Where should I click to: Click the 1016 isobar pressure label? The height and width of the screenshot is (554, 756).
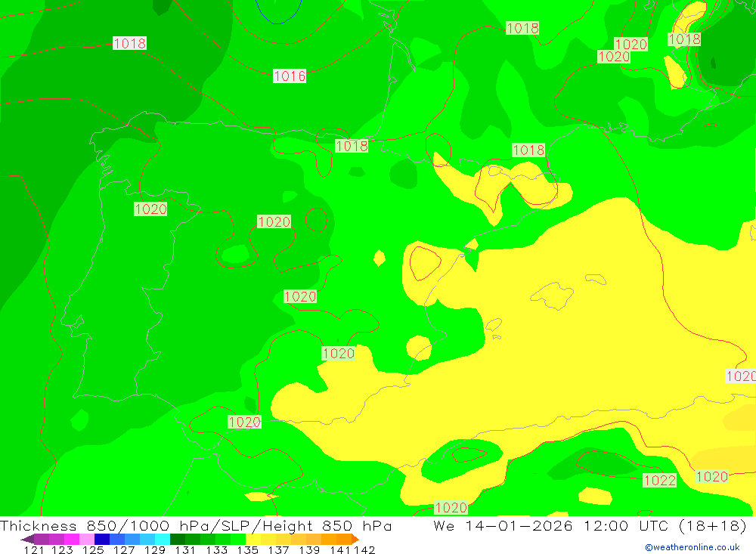[290, 76]
